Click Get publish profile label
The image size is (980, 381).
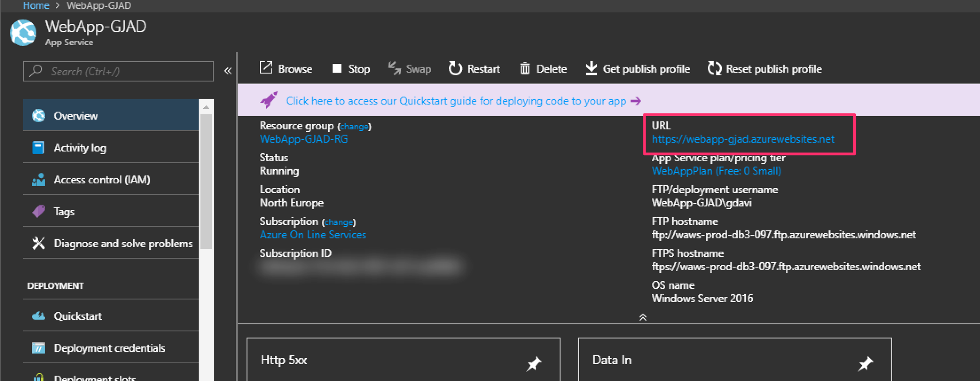coord(646,69)
